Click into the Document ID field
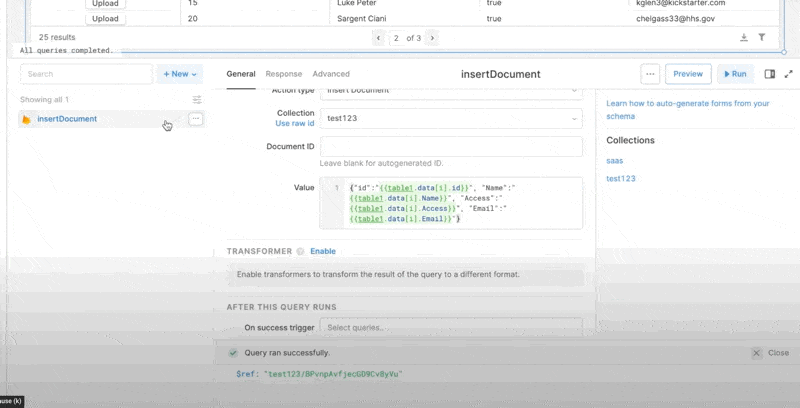The image size is (800, 408). click(450, 147)
